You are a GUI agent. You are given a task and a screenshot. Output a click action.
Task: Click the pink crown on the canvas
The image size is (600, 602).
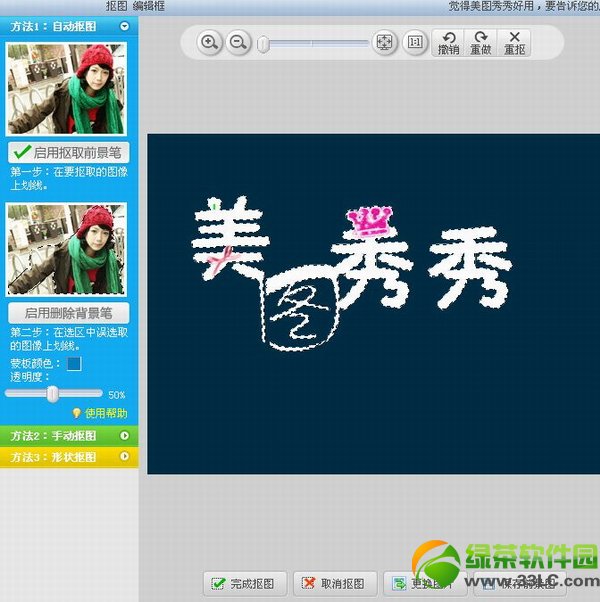pos(369,221)
